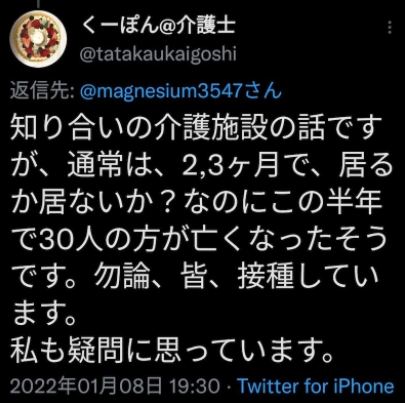Tap the final line 私も疑問に思っています。
Screen dimensions: 405x403
(x=172, y=350)
